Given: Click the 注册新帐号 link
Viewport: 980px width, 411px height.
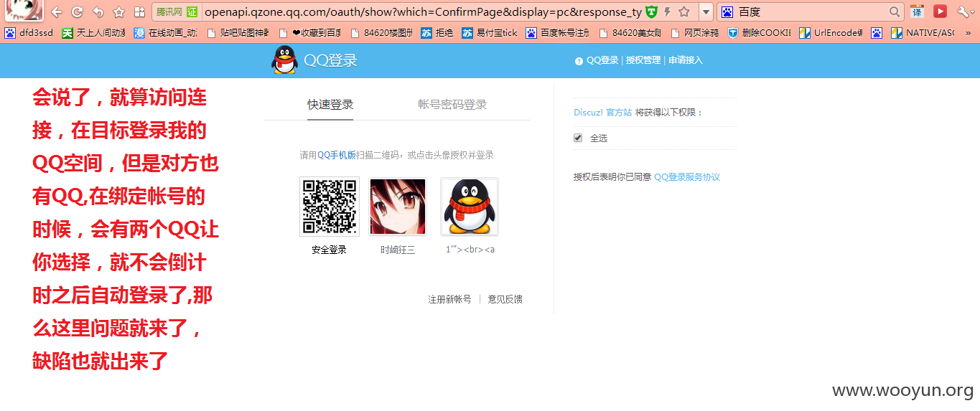Looking at the screenshot, I should click(449, 299).
